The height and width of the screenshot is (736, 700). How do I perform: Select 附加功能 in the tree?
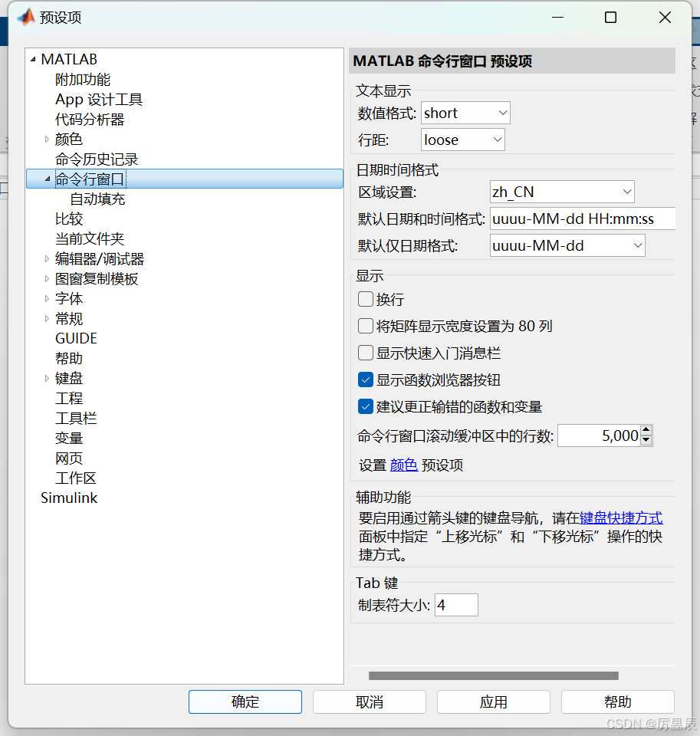[x=83, y=79]
